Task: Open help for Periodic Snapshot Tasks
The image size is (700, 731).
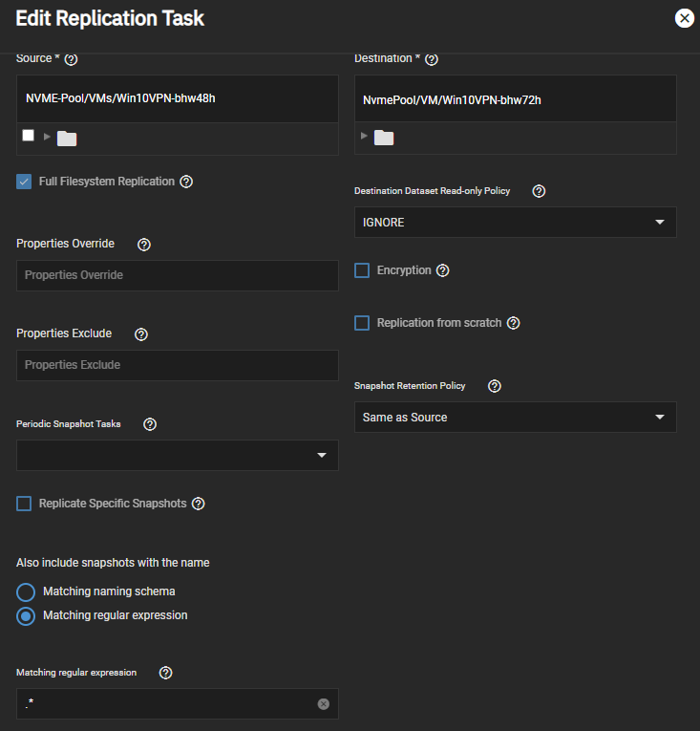Action: 150,424
